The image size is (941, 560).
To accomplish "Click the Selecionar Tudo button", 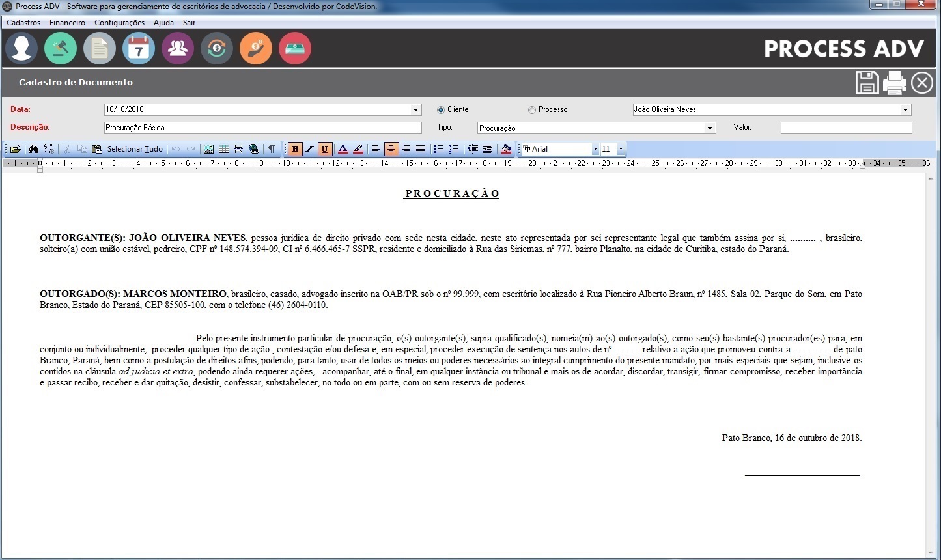I will pyautogui.click(x=135, y=149).
